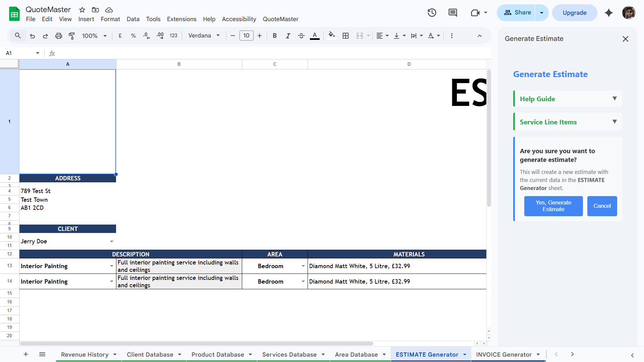The width and height of the screenshot is (644, 362).
Task: Open the QuoteMaster menu
Action: point(280,19)
